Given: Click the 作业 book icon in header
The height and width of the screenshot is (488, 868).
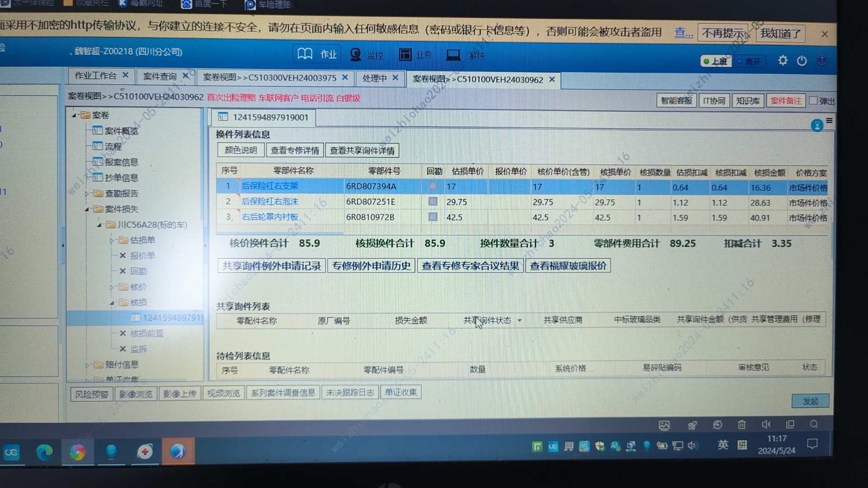Looking at the screenshot, I should pos(305,54).
